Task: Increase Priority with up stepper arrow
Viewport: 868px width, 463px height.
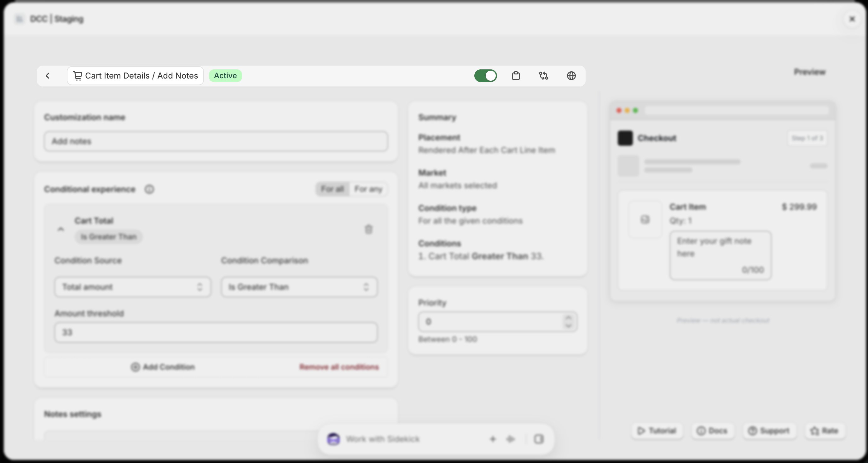Action: 569,318
